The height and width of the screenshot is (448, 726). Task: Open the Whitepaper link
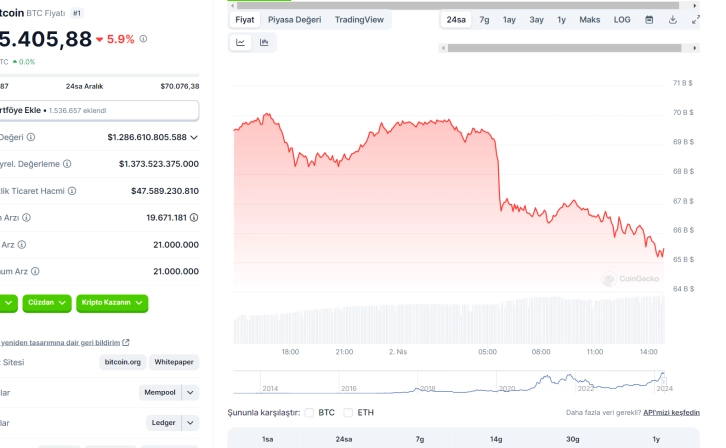174,361
